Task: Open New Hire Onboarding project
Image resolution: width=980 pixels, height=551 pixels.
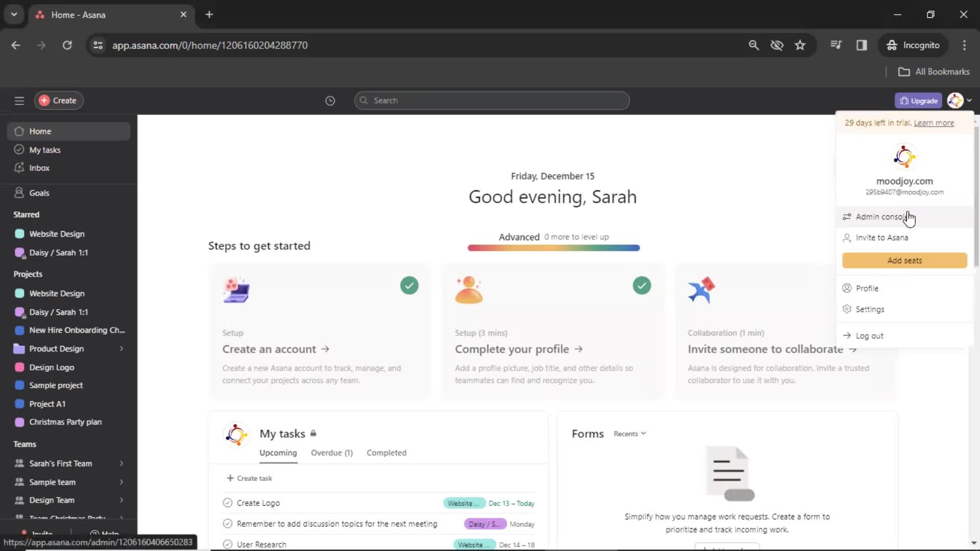Action: pyautogui.click(x=68, y=330)
